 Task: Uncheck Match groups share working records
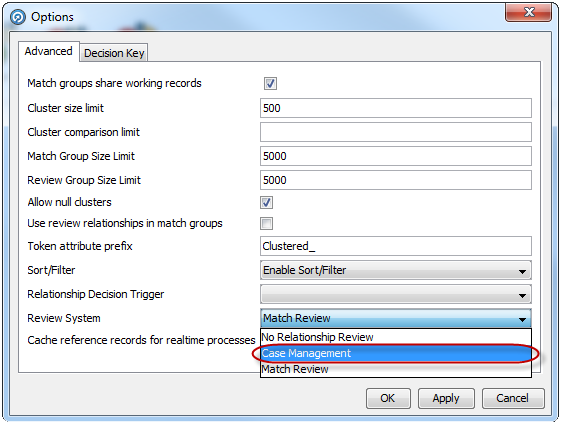(x=270, y=83)
